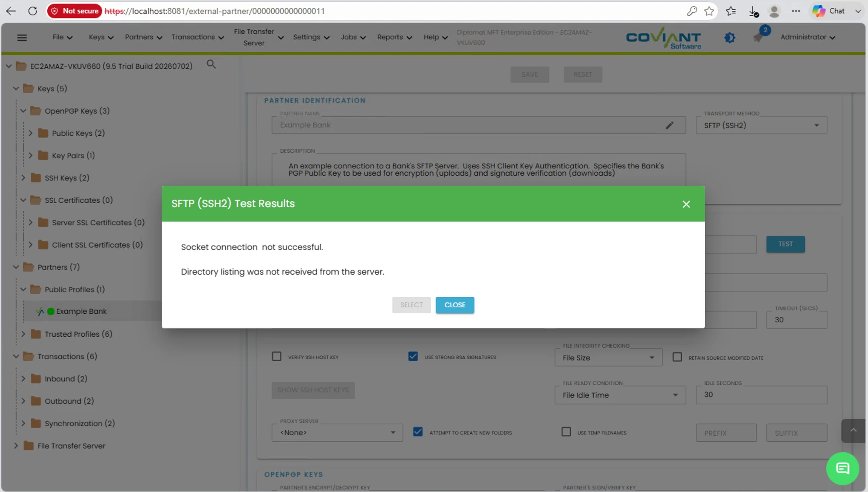Open the File Transfer Server menu
This screenshot has width=868, height=492.
point(259,37)
